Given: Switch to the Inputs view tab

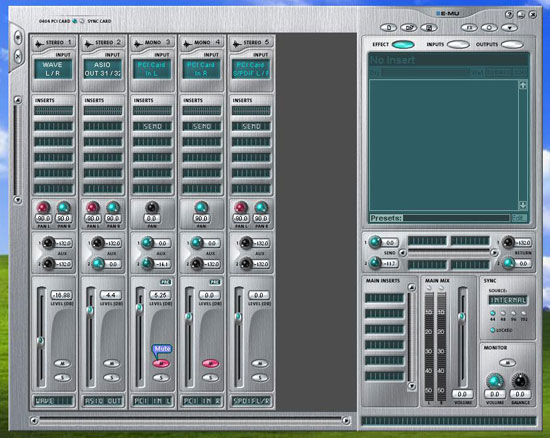Looking at the screenshot, I should click(x=458, y=45).
